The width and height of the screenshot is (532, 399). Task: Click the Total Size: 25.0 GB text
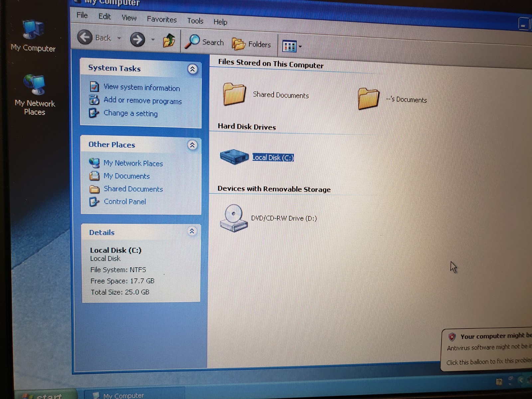coord(120,292)
